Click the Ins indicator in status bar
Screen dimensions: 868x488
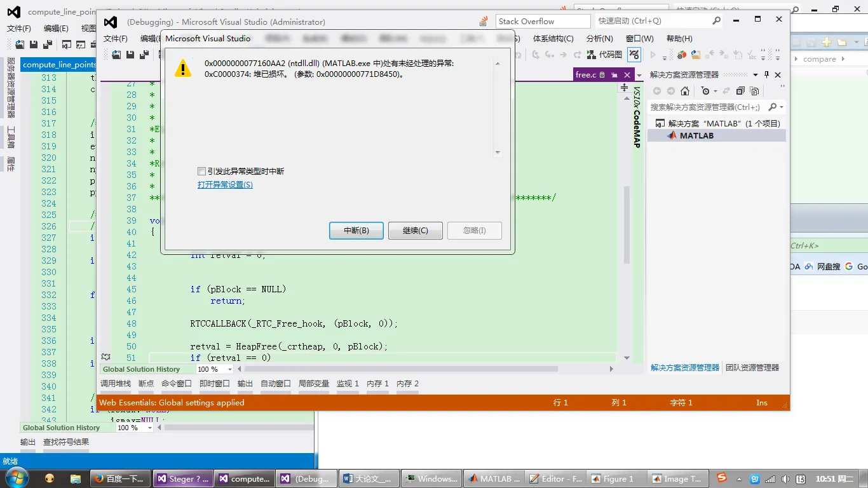762,403
